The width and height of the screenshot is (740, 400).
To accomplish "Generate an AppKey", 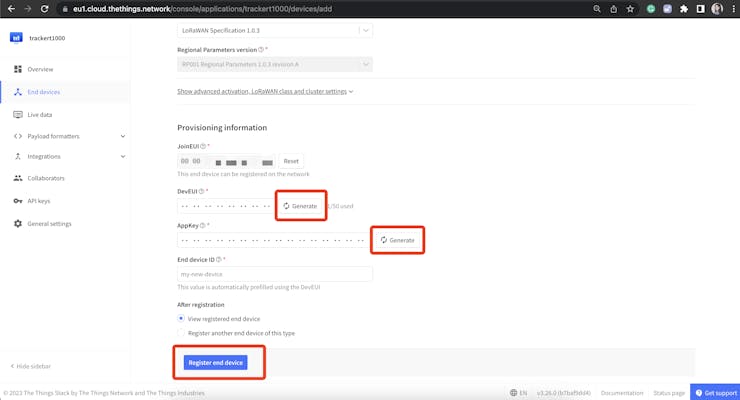I will (397, 240).
